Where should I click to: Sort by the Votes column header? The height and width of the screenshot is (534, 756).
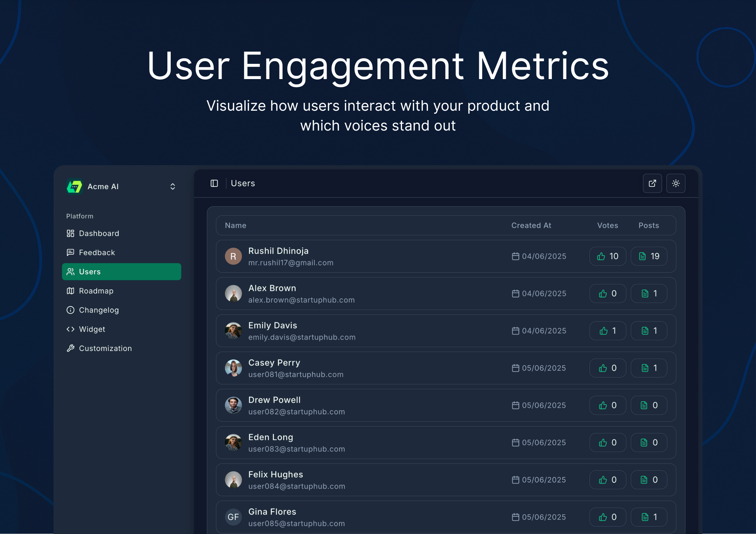point(607,226)
